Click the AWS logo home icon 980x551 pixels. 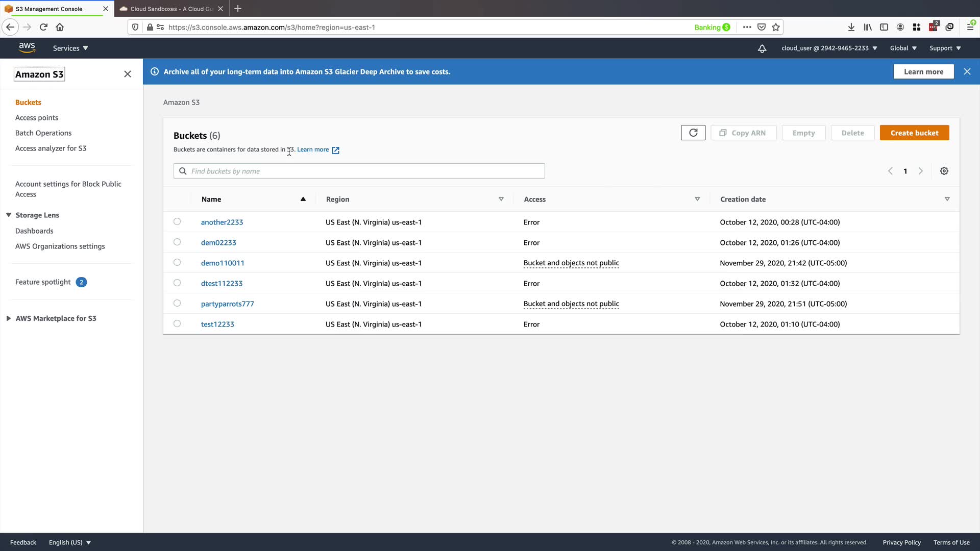(x=27, y=48)
